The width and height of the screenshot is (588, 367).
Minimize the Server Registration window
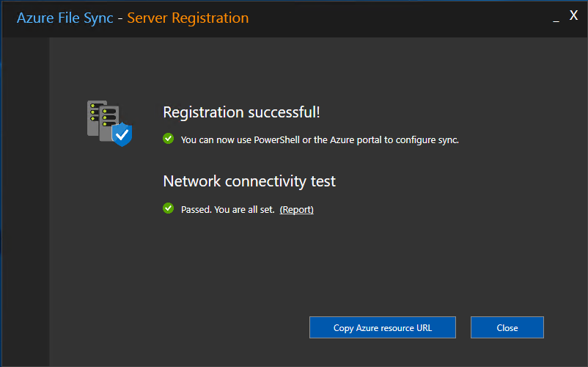tap(556, 18)
